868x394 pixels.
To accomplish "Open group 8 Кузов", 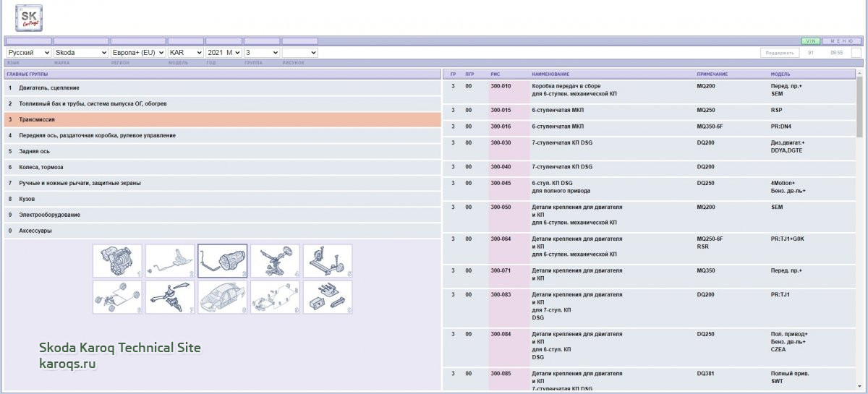I will click(223, 199).
